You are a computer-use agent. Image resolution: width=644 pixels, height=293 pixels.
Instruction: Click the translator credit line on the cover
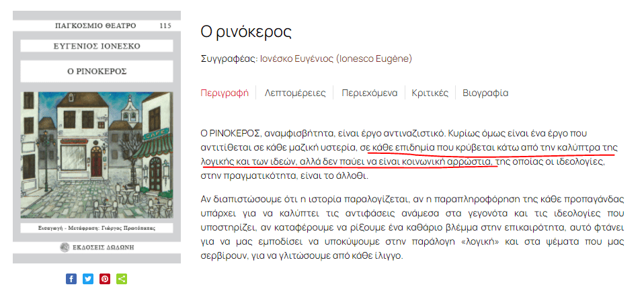tap(97, 229)
